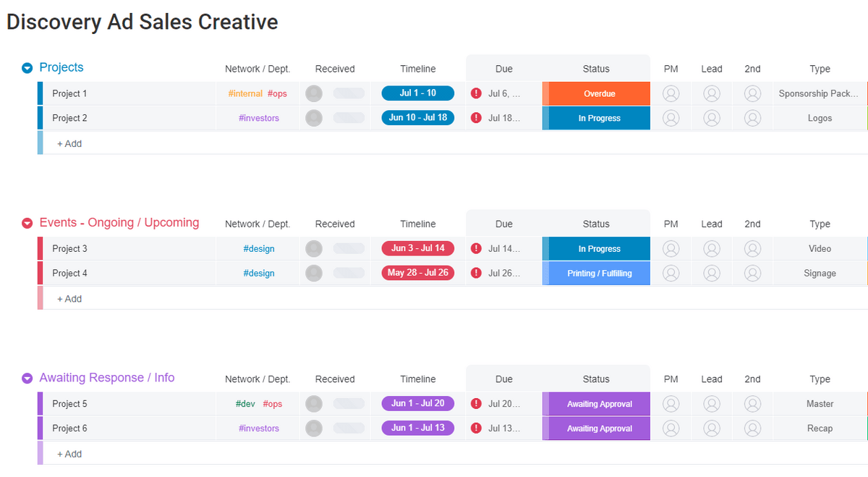Collapse the Events - Ongoing / Upcoming group
The height and width of the screenshot is (477, 868).
(27, 223)
